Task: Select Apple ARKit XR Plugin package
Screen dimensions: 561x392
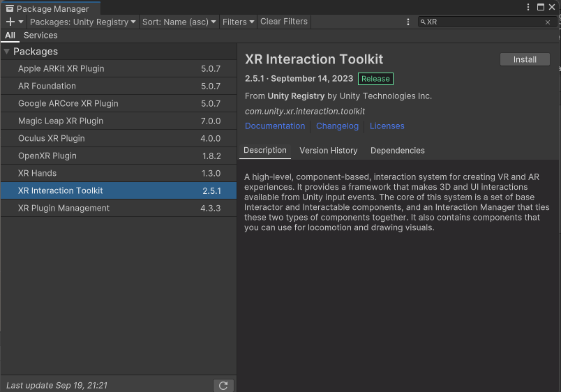Action: point(119,68)
